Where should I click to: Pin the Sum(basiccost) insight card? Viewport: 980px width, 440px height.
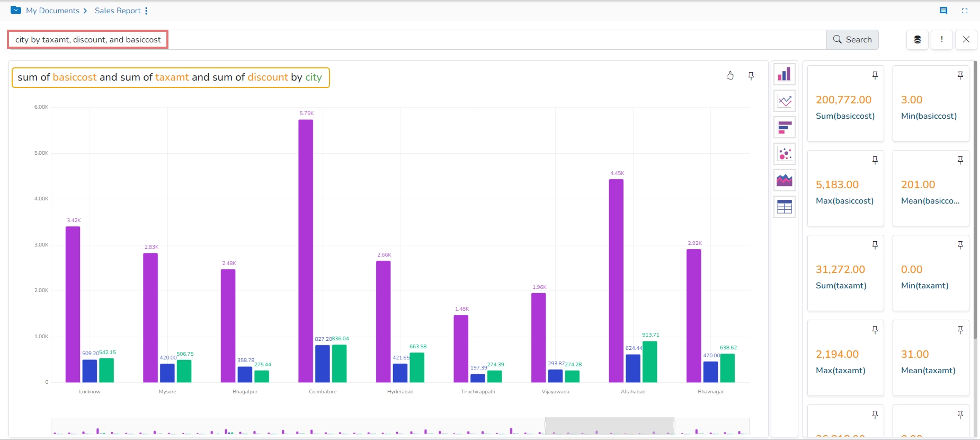point(875,75)
